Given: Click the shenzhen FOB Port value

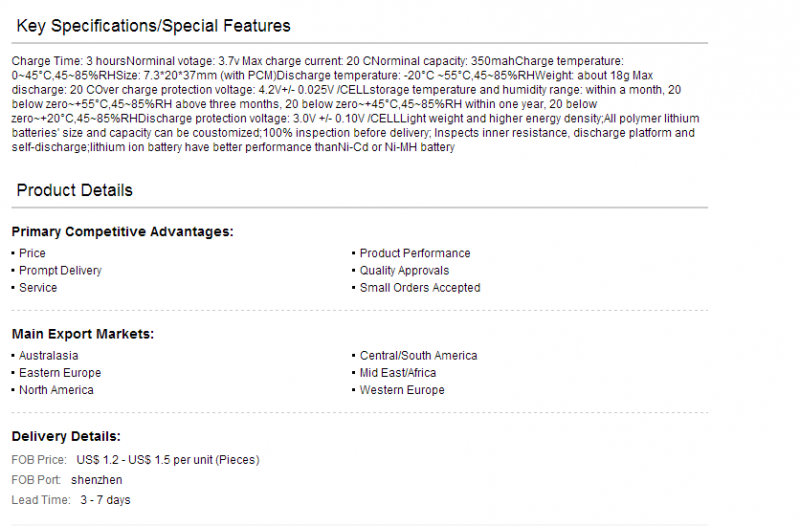Looking at the screenshot, I should coord(96,480).
